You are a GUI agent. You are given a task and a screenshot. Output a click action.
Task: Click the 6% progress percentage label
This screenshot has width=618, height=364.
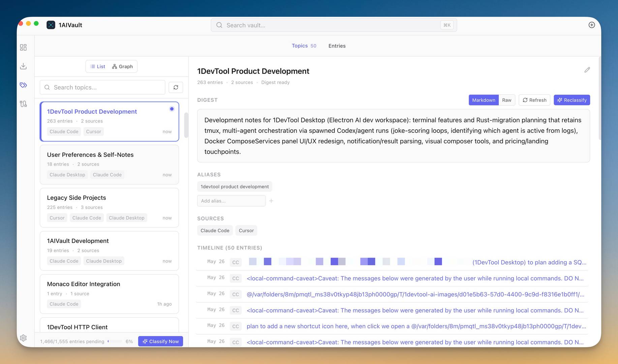point(129,341)
